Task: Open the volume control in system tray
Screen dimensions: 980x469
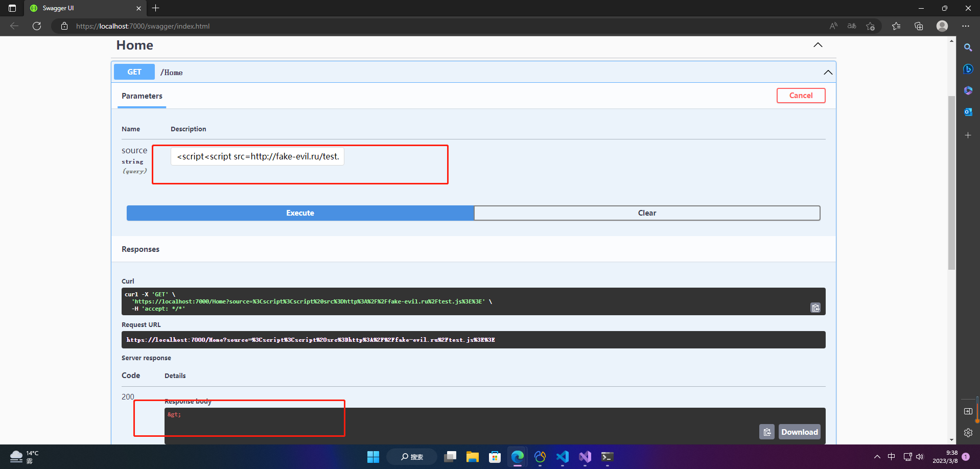Action: click(x=920, y=457)
